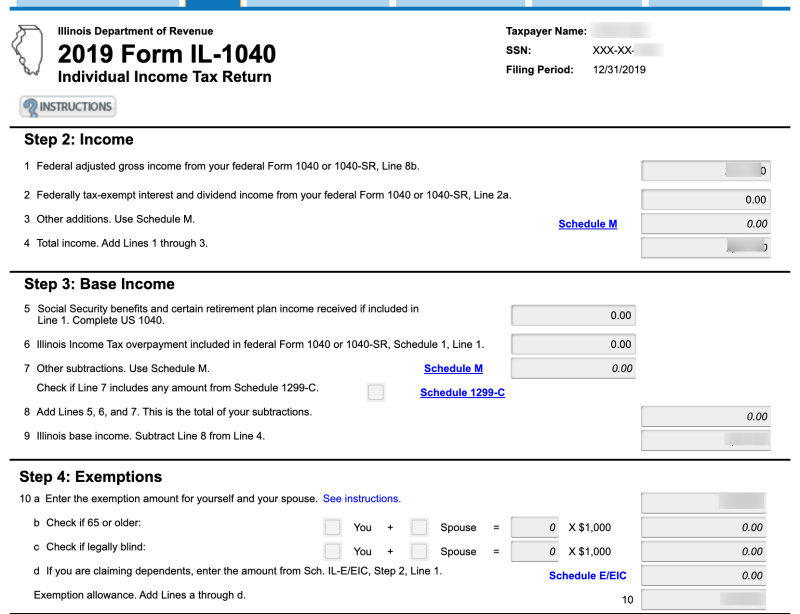
Task: Click the Line 10a exemption amount field
Action: (x=704, y=503)
